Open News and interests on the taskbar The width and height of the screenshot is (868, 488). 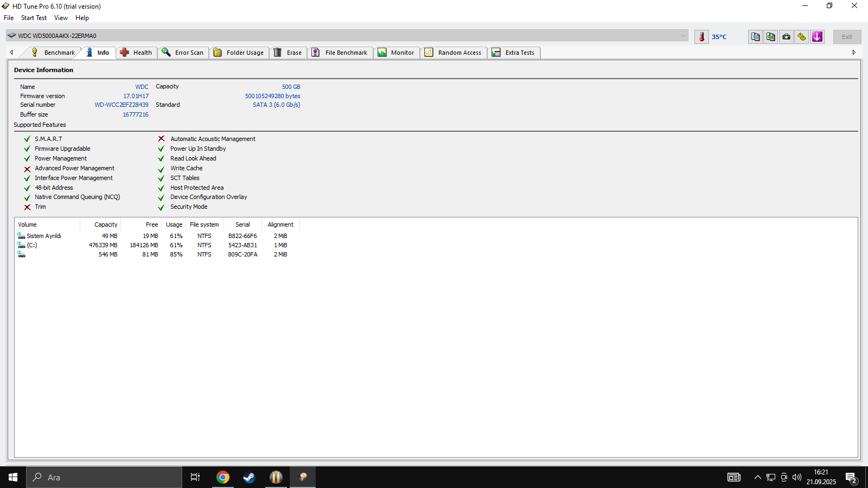click(x=734, y=477)
